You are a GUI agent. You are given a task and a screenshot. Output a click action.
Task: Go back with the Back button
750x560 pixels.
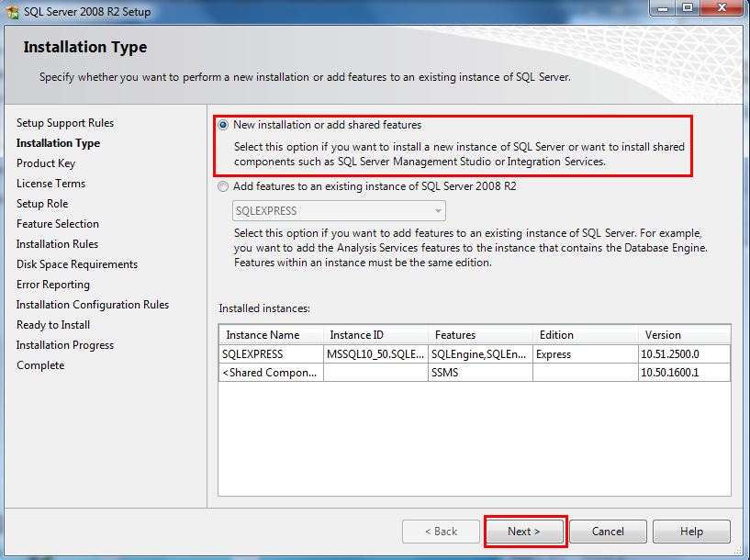441,532
